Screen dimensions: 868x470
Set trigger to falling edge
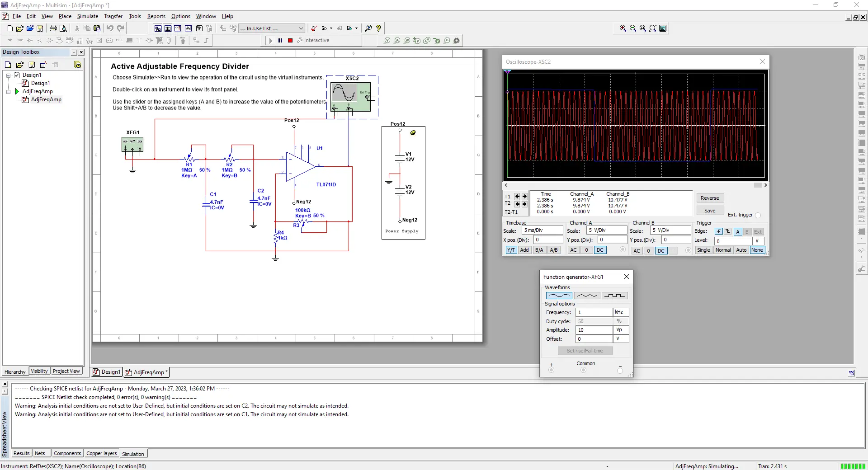[x=728, y=231]
